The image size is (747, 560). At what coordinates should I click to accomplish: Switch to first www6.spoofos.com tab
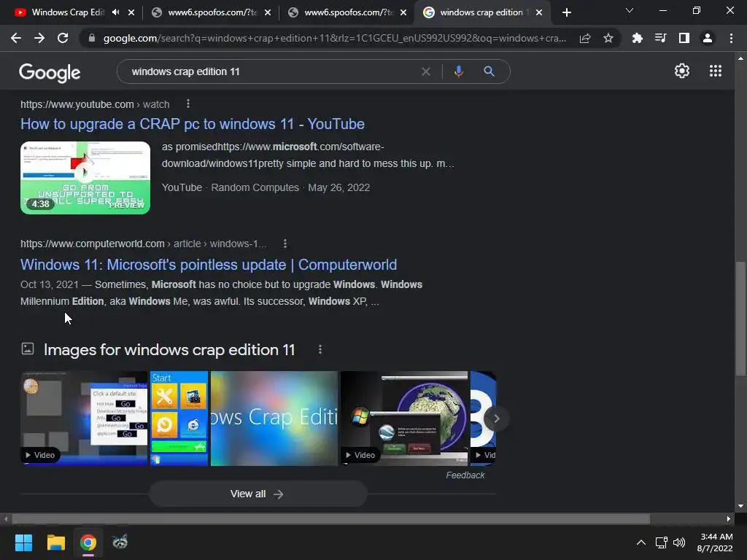212,12
